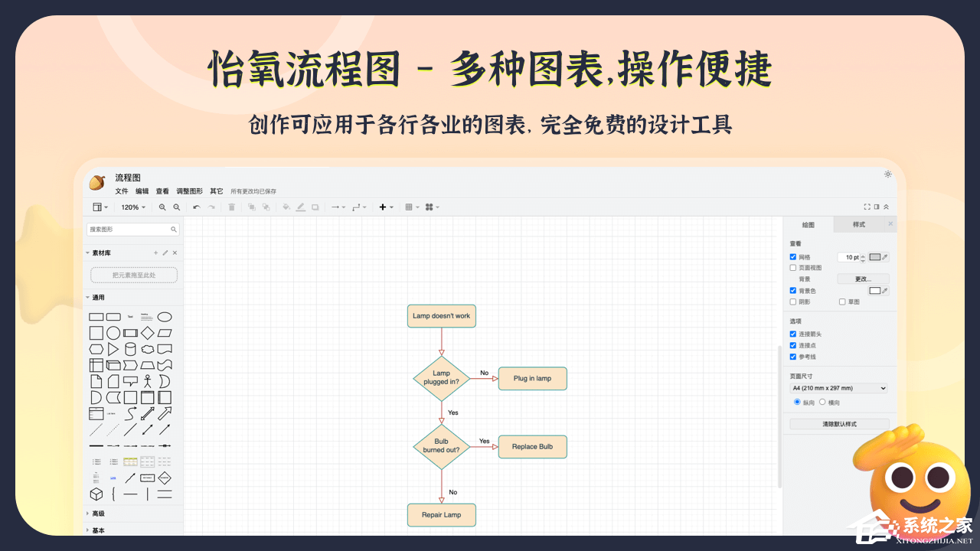
Task: Click the 更改... background button
Action: [863, 279]
